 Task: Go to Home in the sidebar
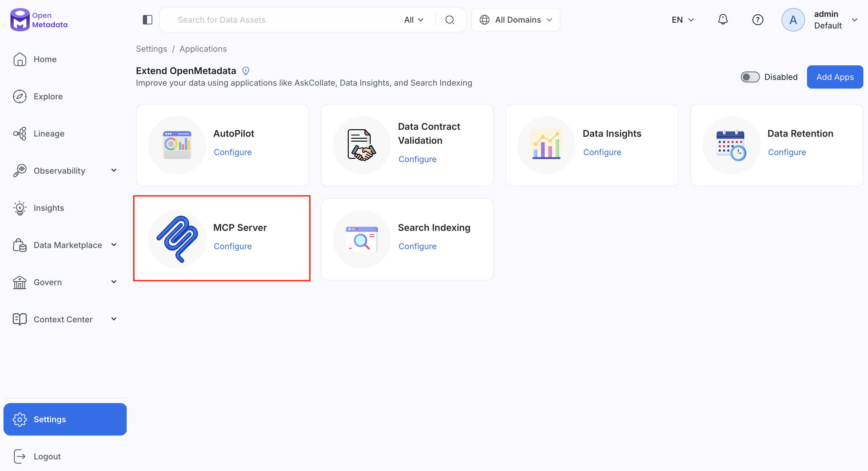[x=65, y=59]
